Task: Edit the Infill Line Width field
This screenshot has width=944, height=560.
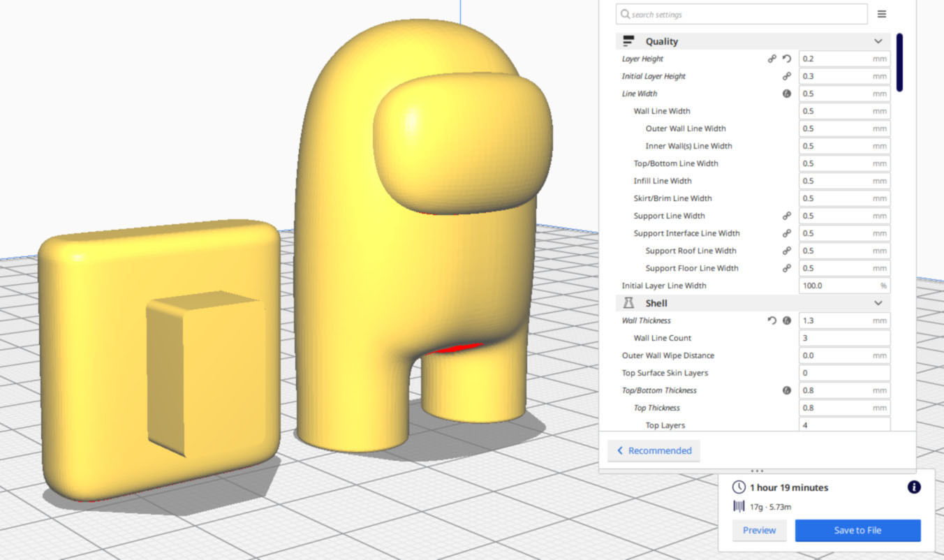Action: [x=844, y=181]
